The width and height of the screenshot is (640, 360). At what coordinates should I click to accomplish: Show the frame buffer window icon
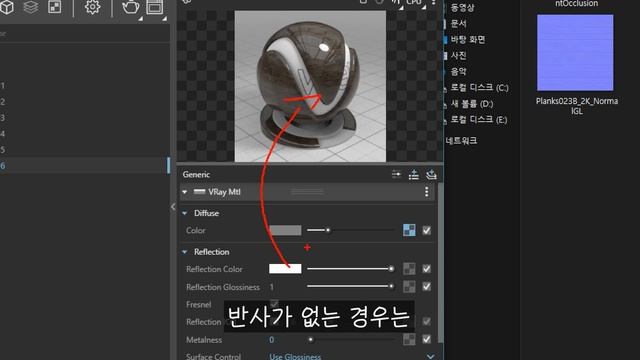point(155,7)
